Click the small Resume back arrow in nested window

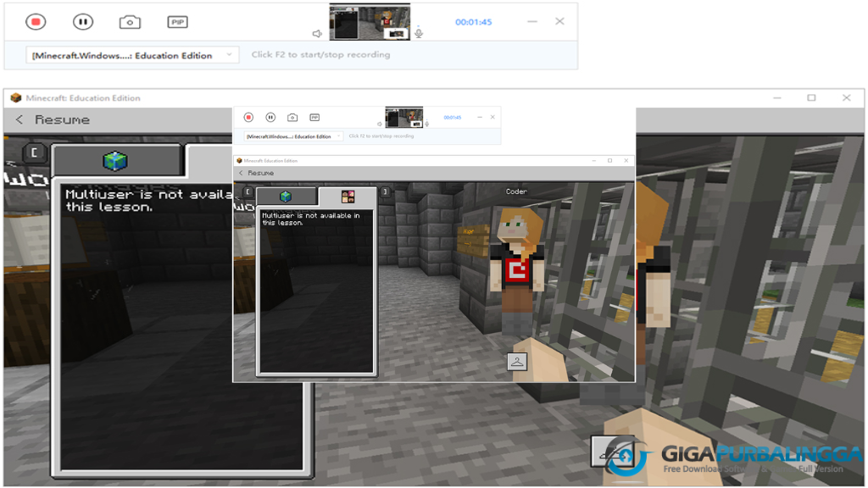click(x=241, y=173)
